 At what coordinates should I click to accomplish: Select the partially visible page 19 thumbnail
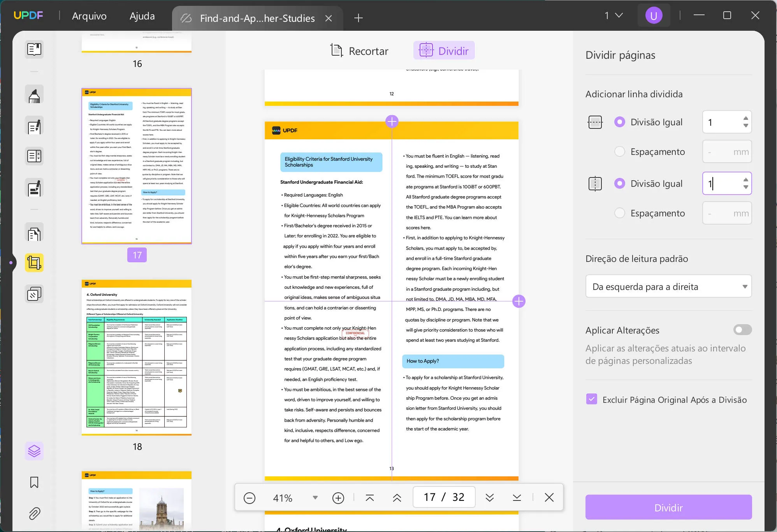click(x=137, y=501)
